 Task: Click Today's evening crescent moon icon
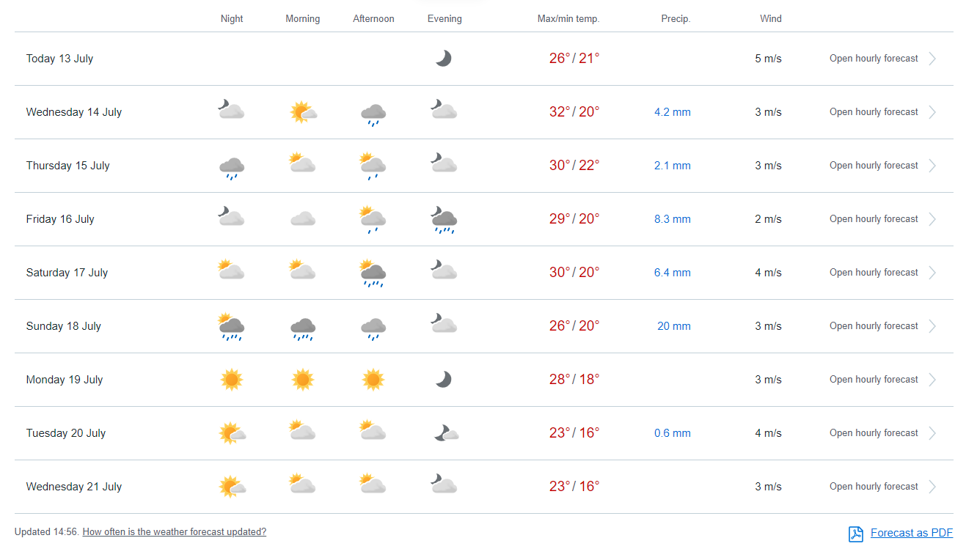tap(443, 59)
